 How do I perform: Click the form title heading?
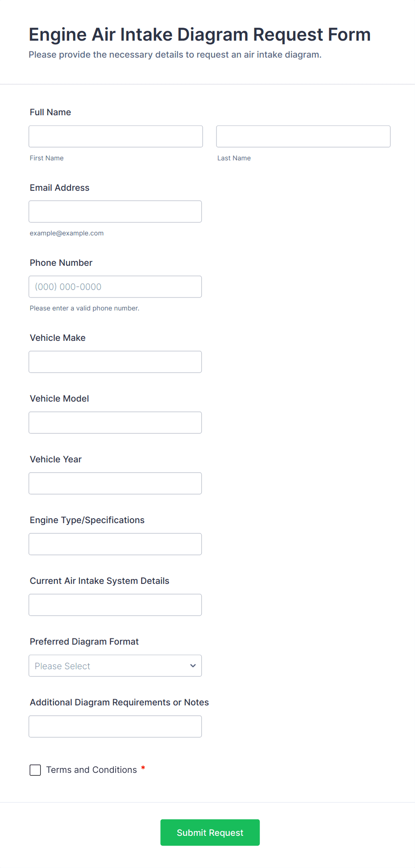coord(199,34)
